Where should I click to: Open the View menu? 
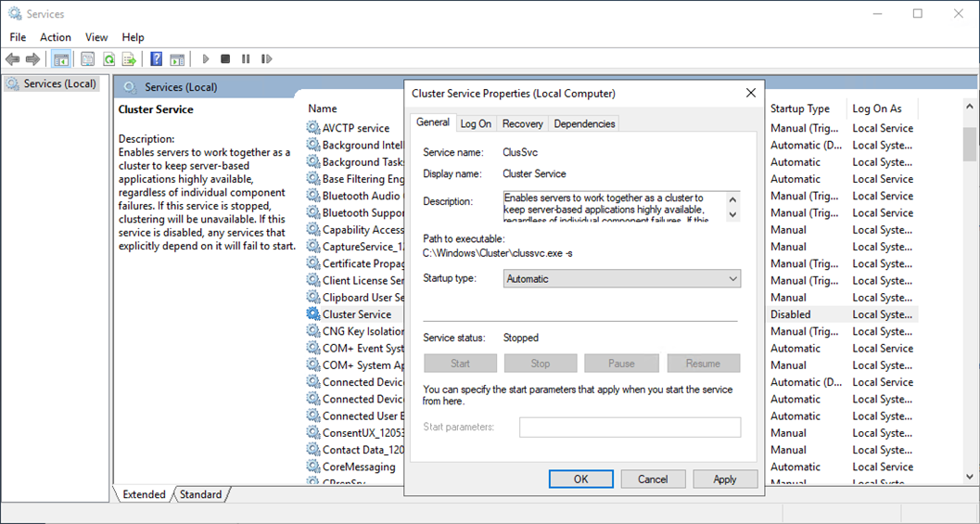pyautogui.click(x=96, y=37)
